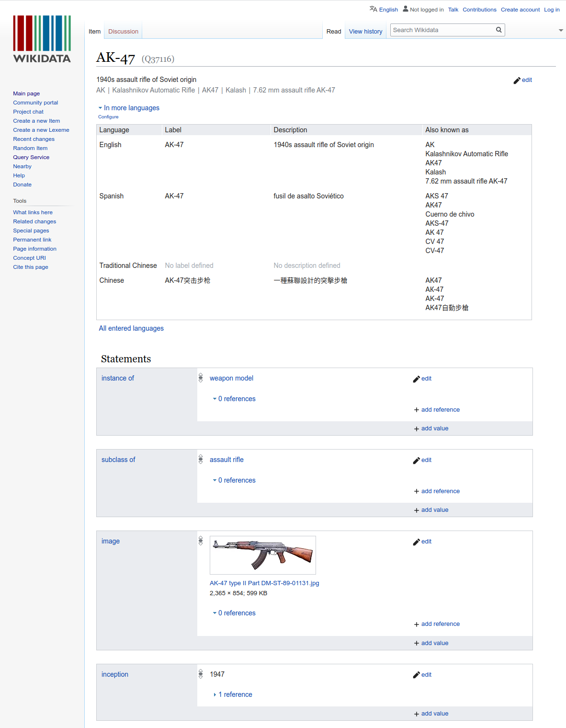The height and width of the screenshot is (728, 566).
Task: Open the Contributions link
Action: 479,10
